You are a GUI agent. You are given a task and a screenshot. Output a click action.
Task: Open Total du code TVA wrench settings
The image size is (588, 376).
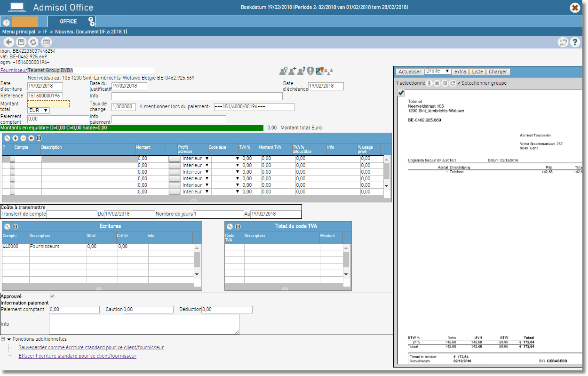(x=230, y=226)
